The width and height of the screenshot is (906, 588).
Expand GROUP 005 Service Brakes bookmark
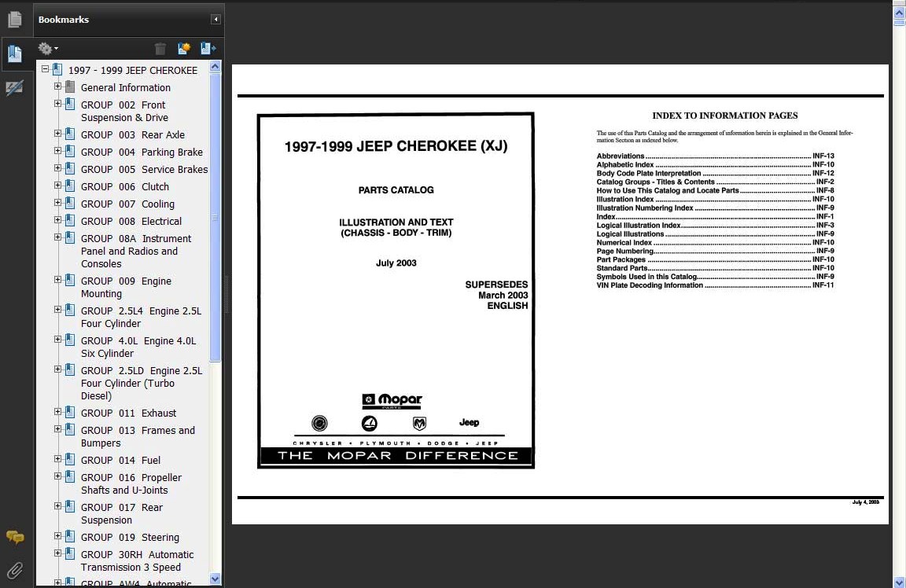[57, 169]
